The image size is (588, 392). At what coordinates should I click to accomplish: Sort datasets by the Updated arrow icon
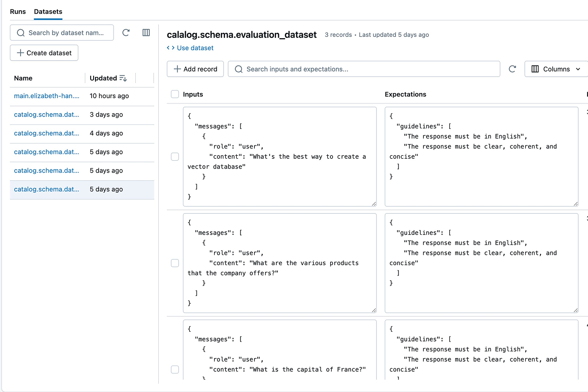tap(123, 78)
